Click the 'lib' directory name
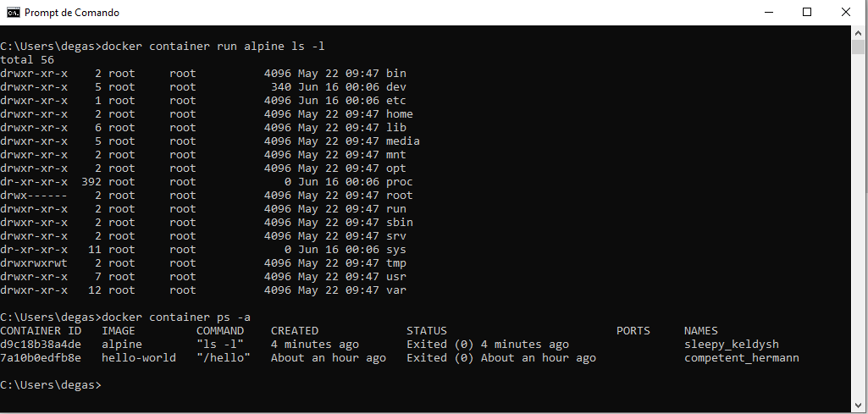 click(x=396, y=127)
